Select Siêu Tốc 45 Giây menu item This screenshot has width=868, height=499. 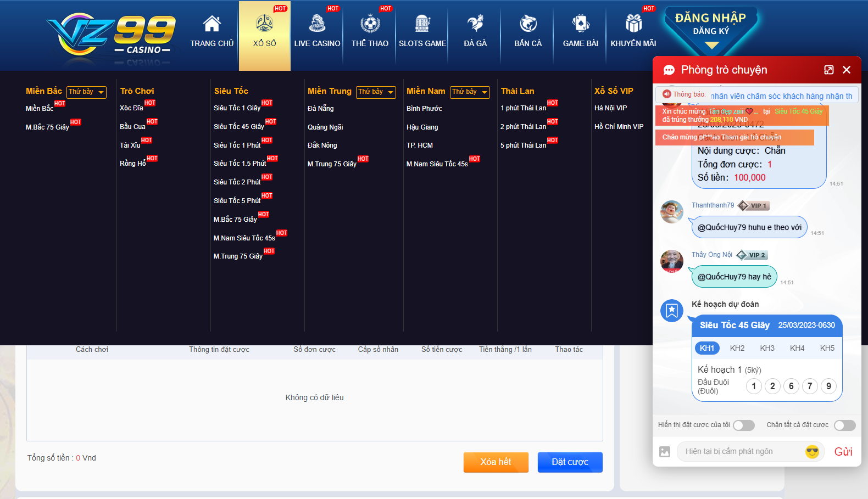tap(239, 127)
